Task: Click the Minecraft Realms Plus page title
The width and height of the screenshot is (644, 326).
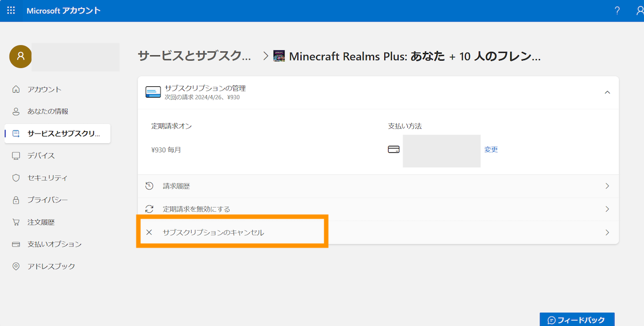Action: 415,56
